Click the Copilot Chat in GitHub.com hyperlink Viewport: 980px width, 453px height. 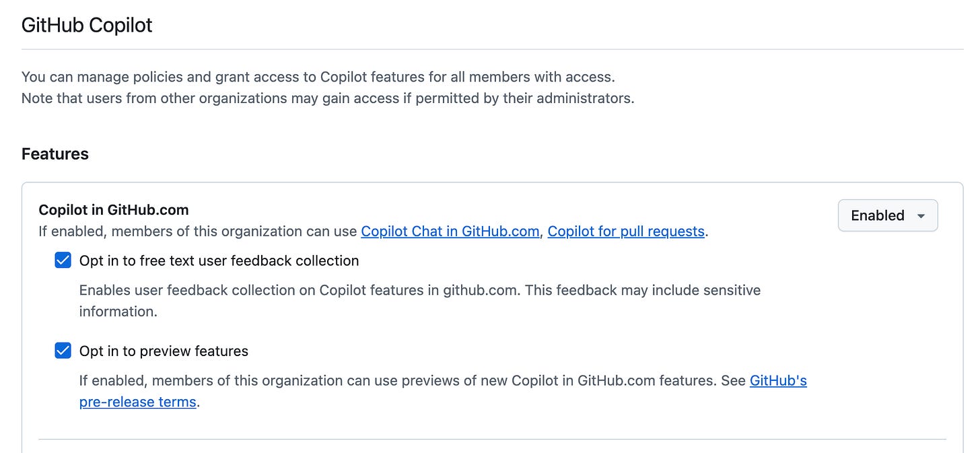tap(450, 231)
